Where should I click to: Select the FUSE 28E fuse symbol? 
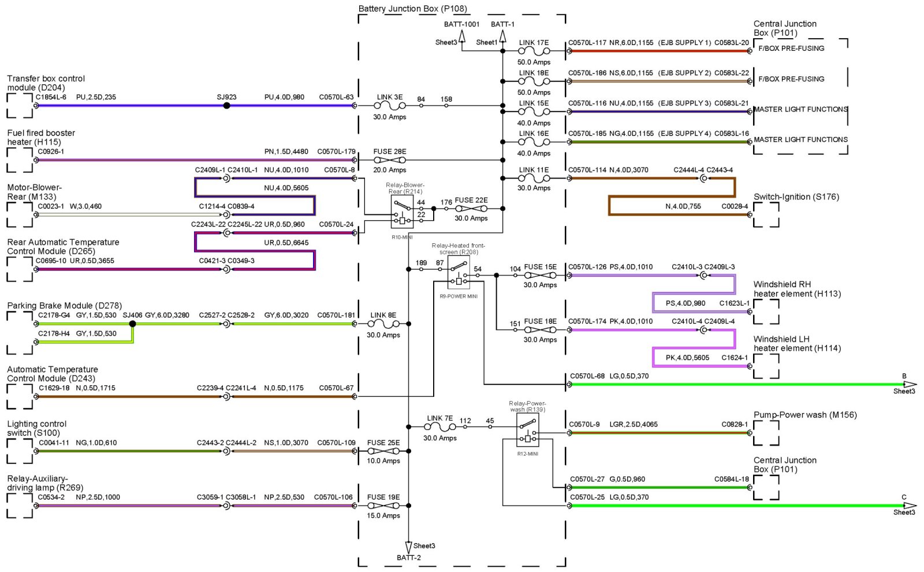pos(389,160)
